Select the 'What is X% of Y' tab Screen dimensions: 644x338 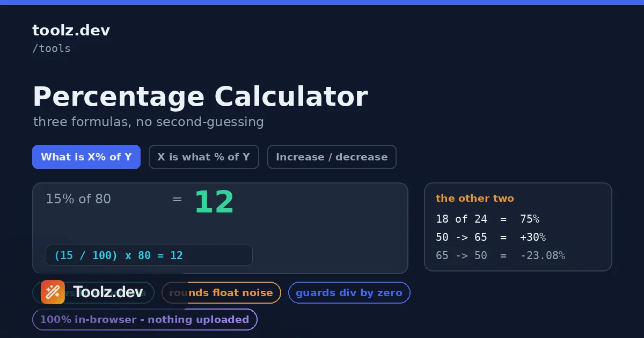[86, 157]
